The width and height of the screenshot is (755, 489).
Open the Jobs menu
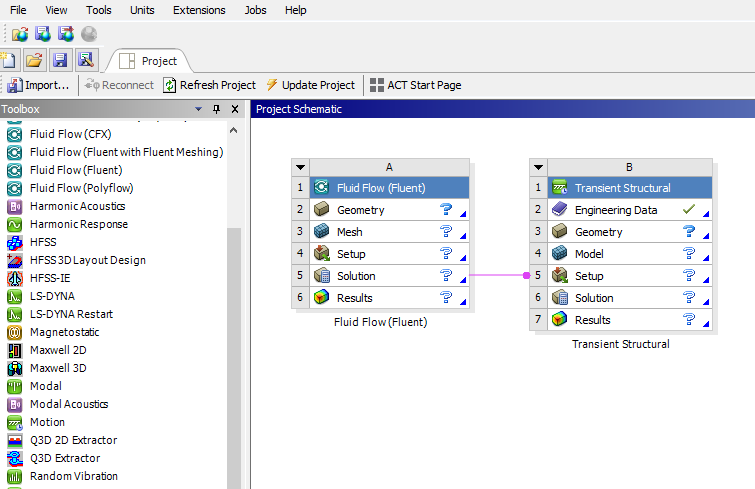click(x=255, y=10)
